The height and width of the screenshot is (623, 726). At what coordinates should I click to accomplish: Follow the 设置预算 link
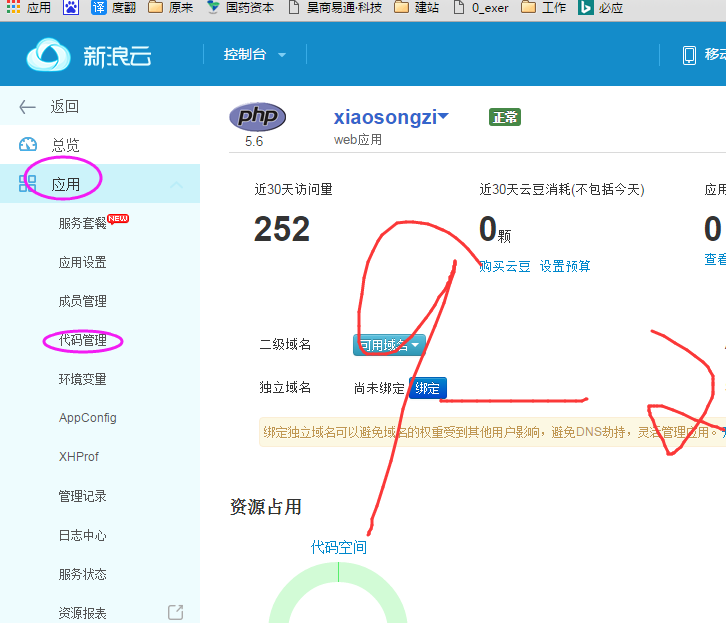coord(565,266)
